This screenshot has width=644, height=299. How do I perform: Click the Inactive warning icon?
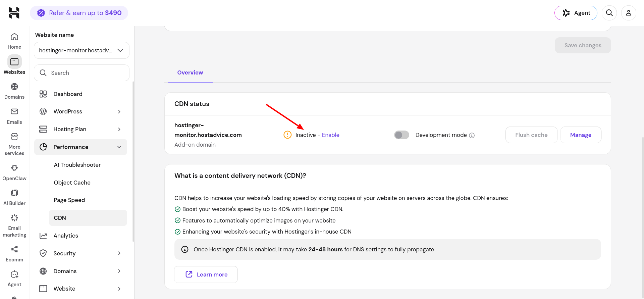pos(287,135)
